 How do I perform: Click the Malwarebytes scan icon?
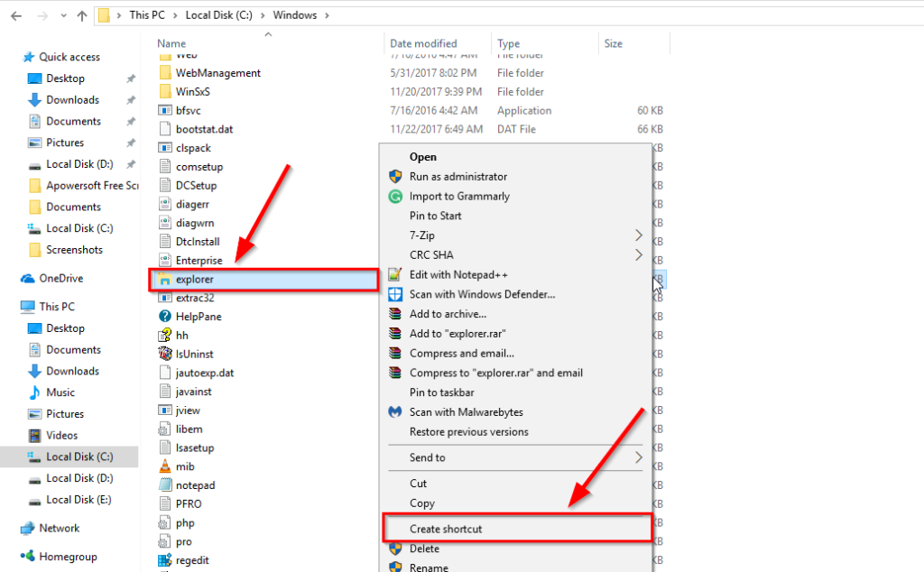[394, 411]
